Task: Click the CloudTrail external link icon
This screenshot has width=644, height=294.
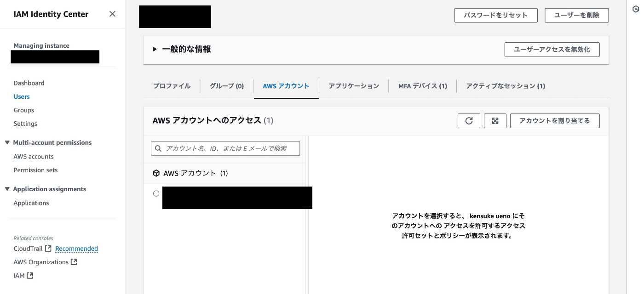Action: pyautogui.click(x=48, y=249)
